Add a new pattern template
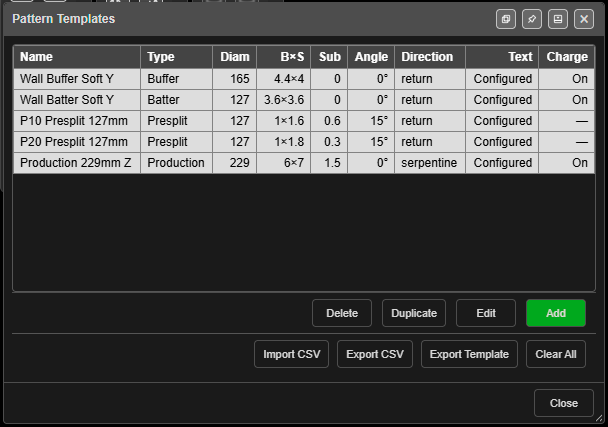The width and height of the screenshot is (608, 427). coord(556,313)
